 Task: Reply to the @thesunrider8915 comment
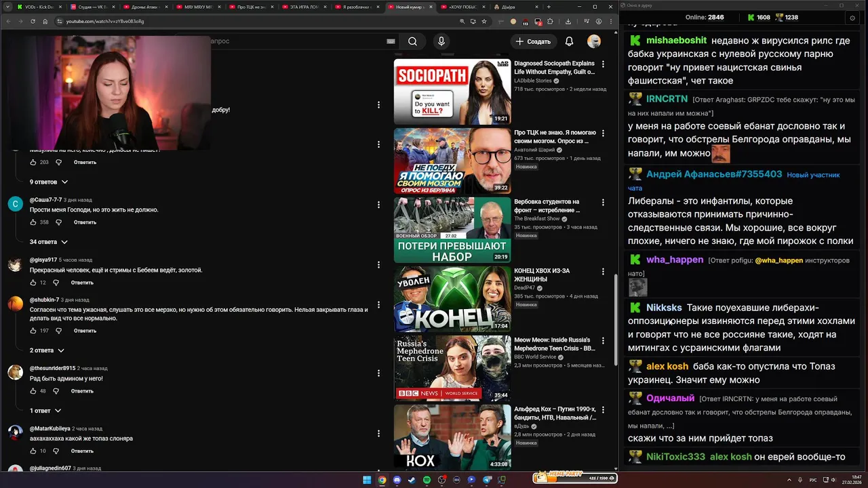(x=82, y=391)
